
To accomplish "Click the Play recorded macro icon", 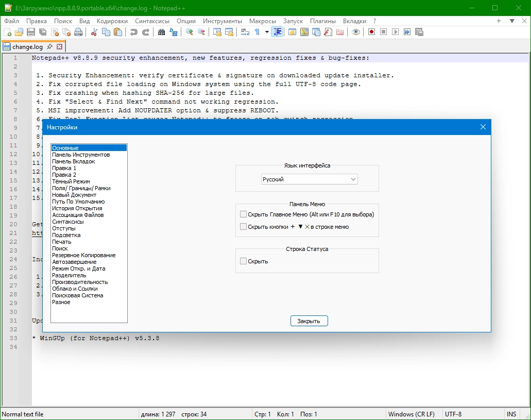I will pos(395,32).
